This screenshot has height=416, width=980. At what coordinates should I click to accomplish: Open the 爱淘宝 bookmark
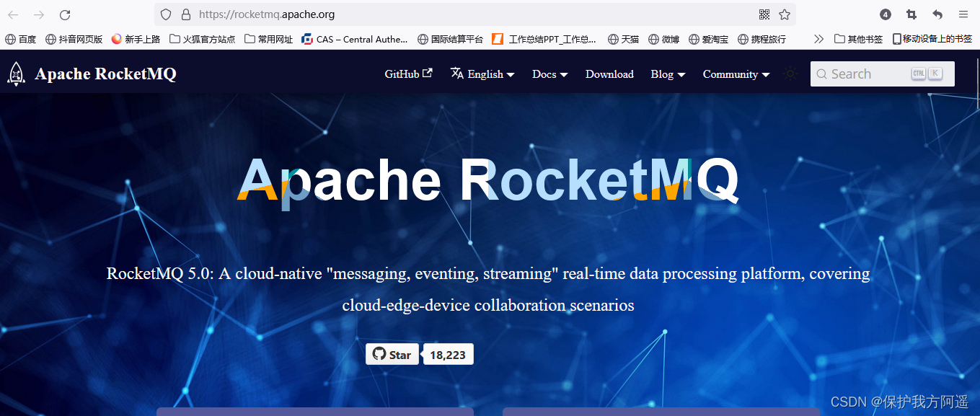tap(709, 39)
